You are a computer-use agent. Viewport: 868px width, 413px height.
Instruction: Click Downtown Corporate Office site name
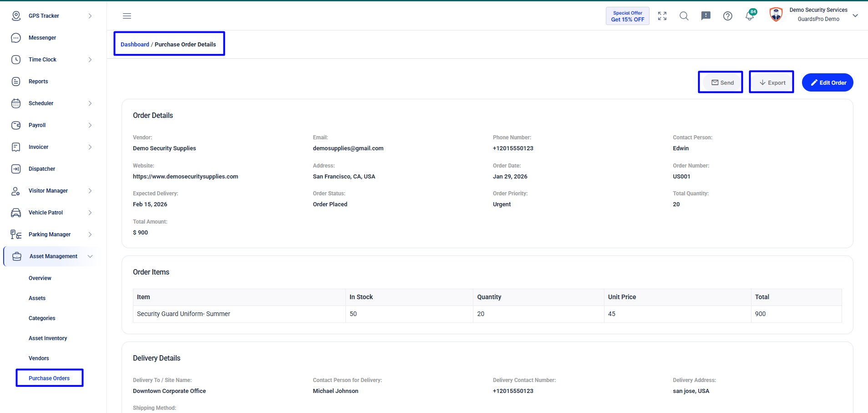tap(169, 391)
